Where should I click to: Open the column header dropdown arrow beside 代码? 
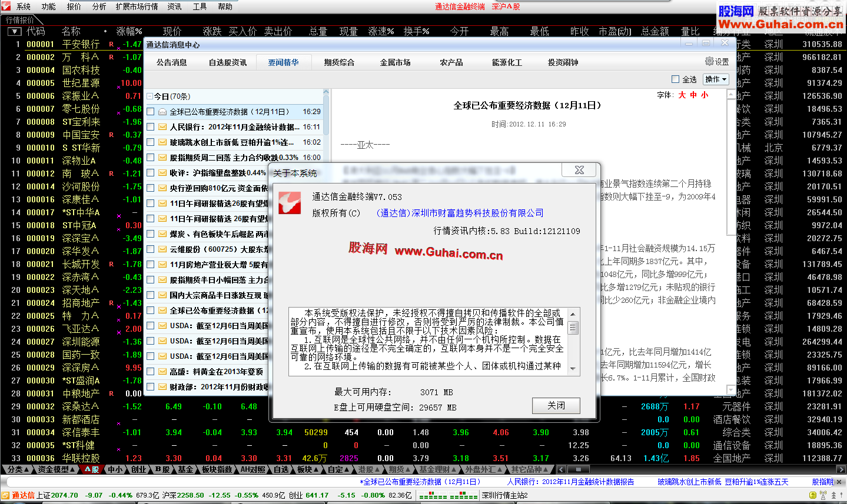pos(15,31)
